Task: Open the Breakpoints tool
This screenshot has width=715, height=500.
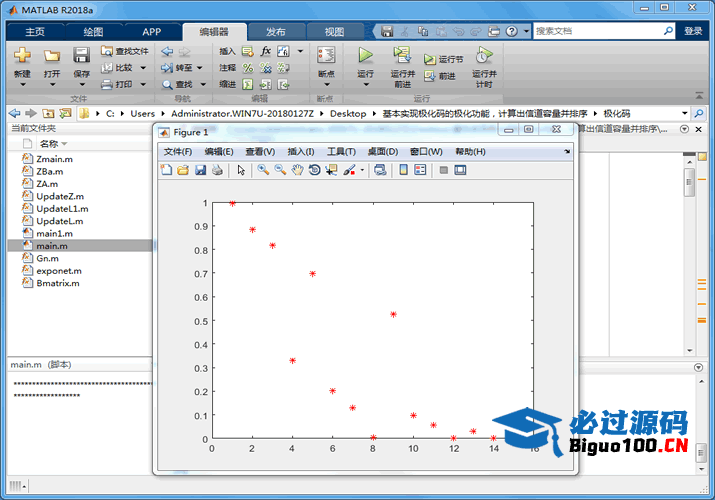Action: pyautogui.click(x=326, y=56)
